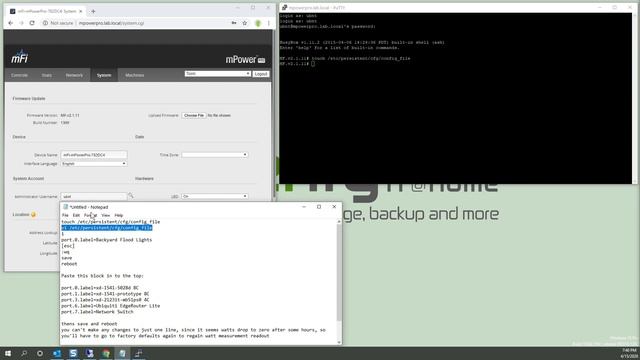Click the key icon next to Administrator Username
This screenshot has width=640, height=360.
(131, 196)
